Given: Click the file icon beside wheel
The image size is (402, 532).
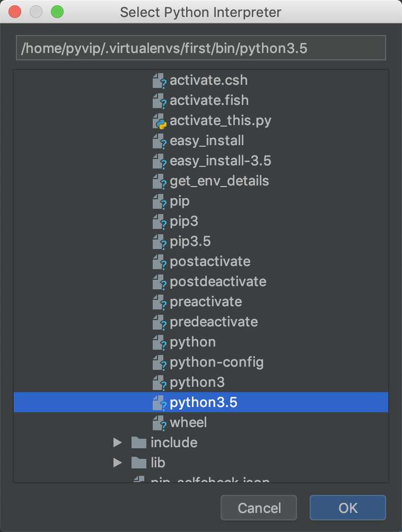Looking at the screenshot, I should [159, 423].
